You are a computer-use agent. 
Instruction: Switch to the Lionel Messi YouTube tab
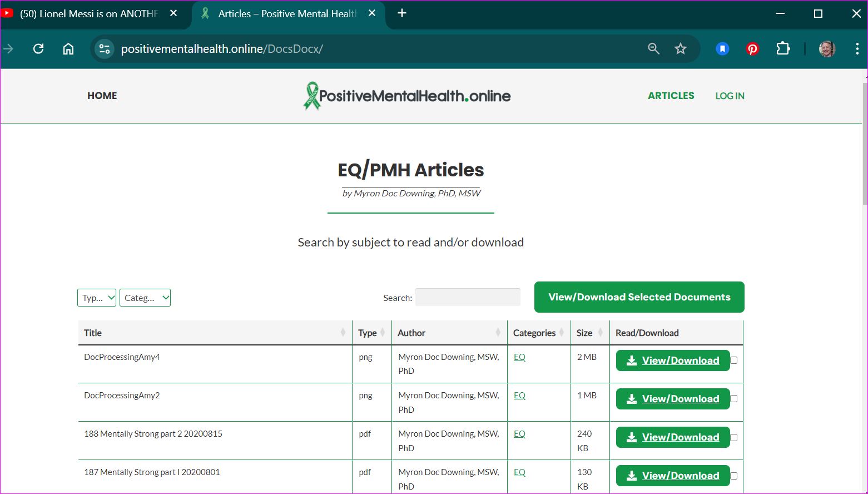coord(89,14)
